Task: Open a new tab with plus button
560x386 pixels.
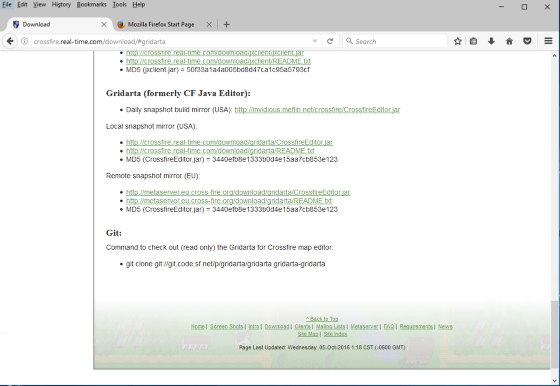Action: coord(226,25)
